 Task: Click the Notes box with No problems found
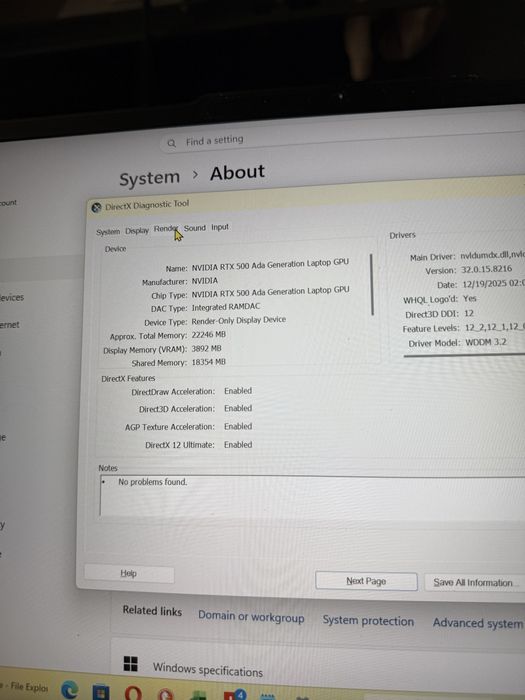312,496
